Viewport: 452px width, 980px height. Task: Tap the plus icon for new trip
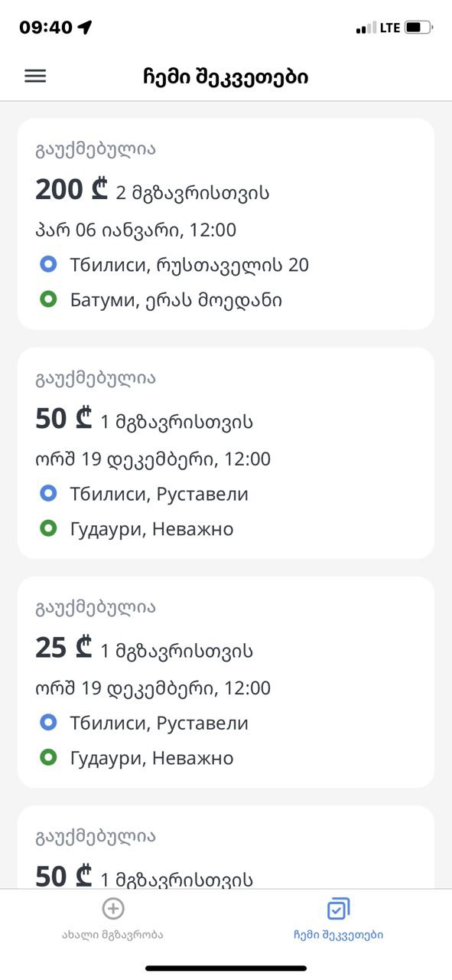[x=113, y=909]
